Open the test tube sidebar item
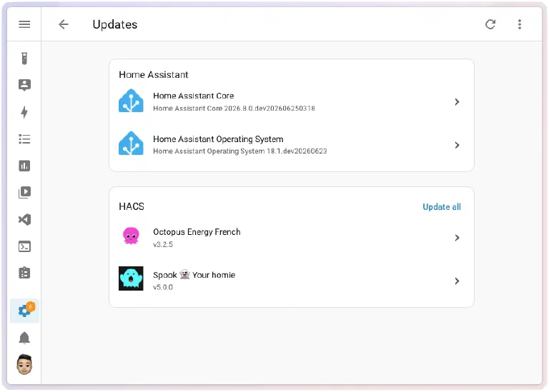 pyautogui.click(x=24, y=59)
